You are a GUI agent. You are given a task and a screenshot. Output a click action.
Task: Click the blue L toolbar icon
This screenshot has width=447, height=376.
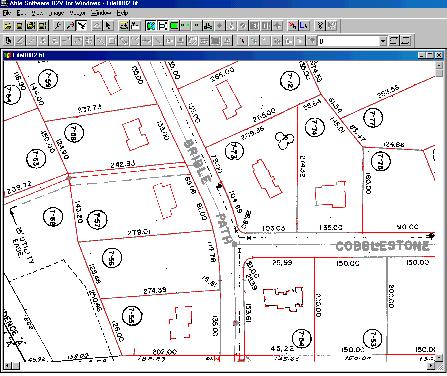[304, 26]
